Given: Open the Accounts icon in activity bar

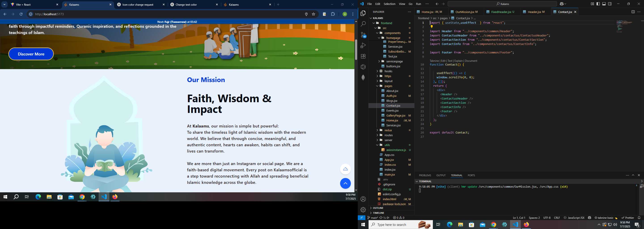Looking at the screenshot, I should click(363, 199).
